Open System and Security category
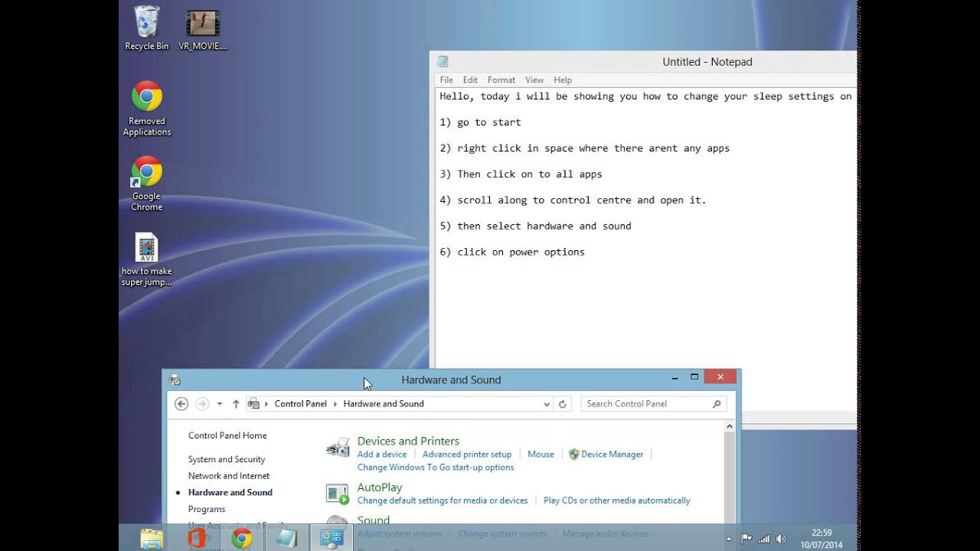 tap(227, 459)
